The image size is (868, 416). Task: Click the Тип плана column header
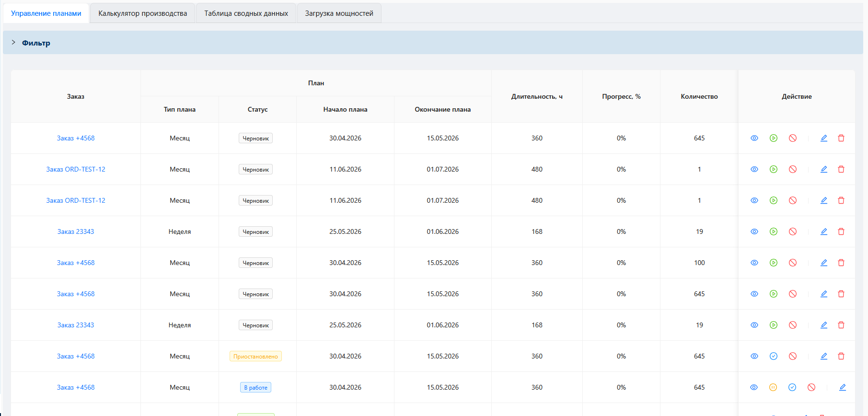tap(180, 109)
